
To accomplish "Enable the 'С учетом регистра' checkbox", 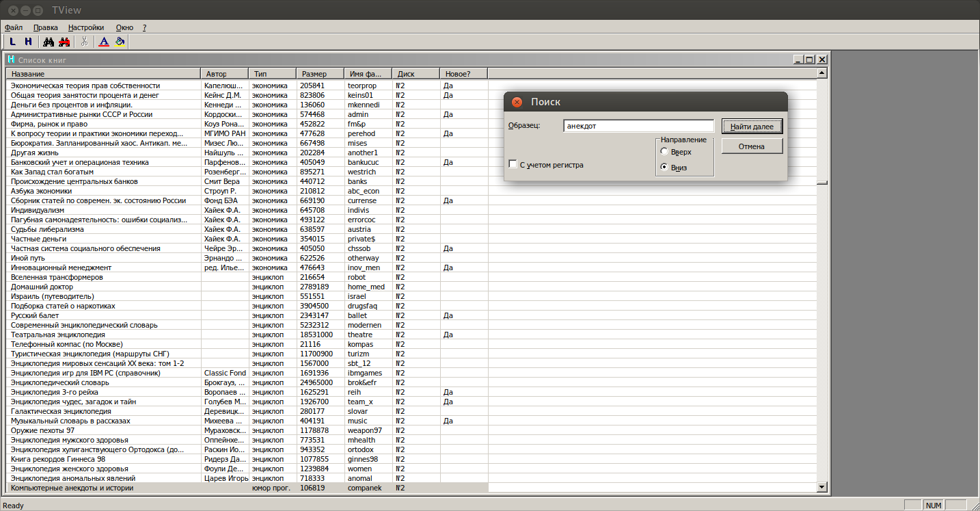I will (x=513, y=164).
